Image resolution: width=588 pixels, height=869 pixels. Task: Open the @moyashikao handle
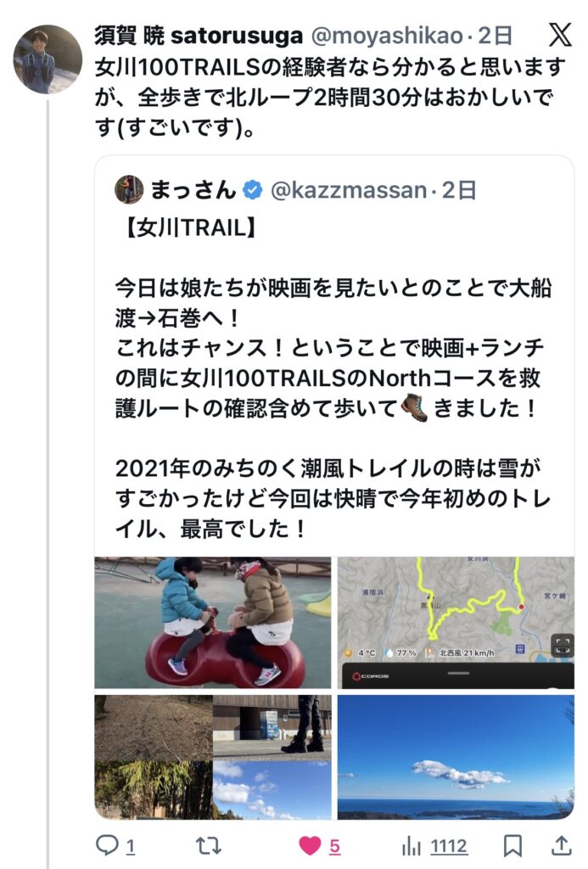(x=387, y=36)
